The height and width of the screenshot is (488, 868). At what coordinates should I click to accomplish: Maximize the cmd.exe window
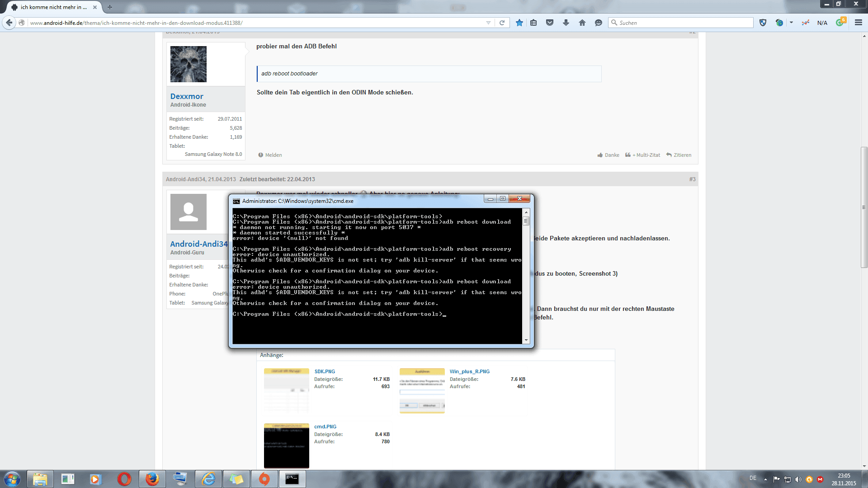coord(502,199)
